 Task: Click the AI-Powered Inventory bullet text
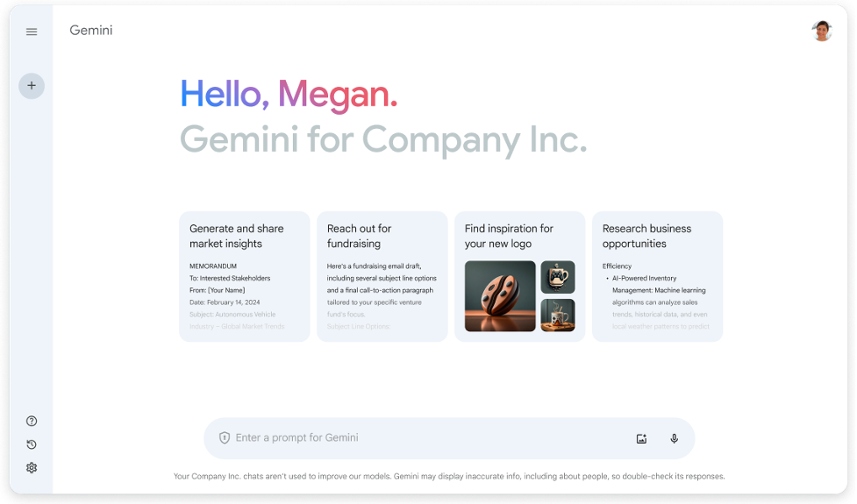pyautogui.click(x=645, y=279)
